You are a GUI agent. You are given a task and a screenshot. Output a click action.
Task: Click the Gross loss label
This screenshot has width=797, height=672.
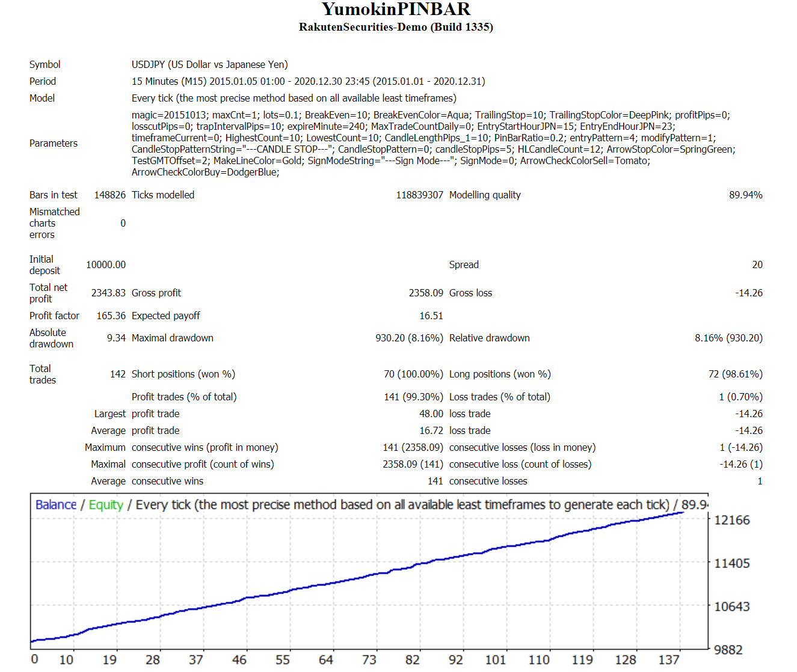[x=470, y=293]
